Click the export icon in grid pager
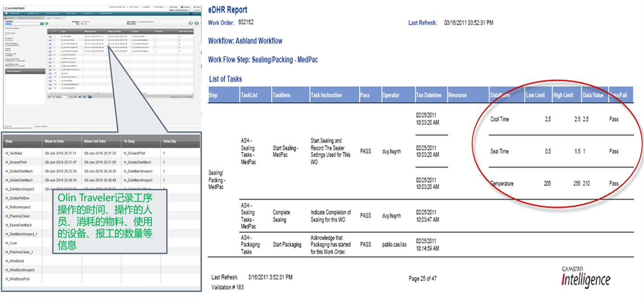 coord(90,97)
